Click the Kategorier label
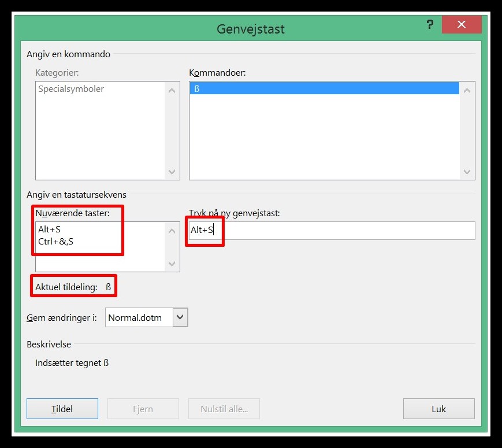 coord(57,73)
